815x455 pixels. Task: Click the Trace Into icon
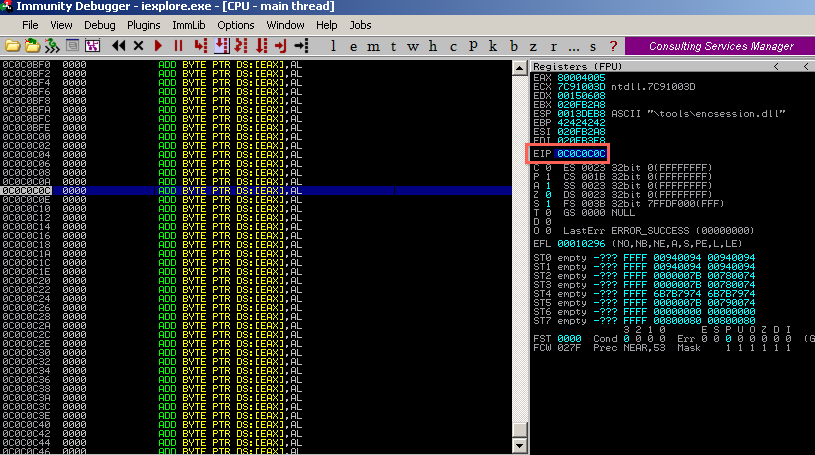point(241,46)
